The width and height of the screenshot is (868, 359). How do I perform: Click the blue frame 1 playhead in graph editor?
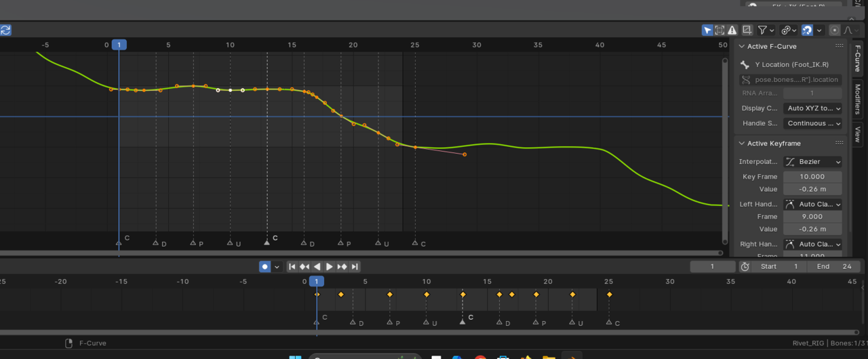119,45
